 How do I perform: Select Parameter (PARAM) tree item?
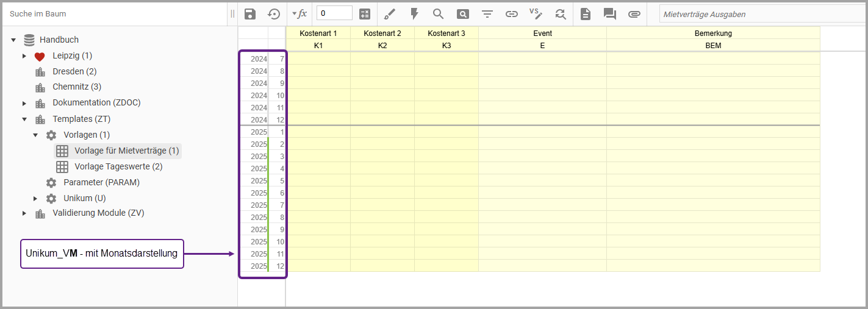101,182
